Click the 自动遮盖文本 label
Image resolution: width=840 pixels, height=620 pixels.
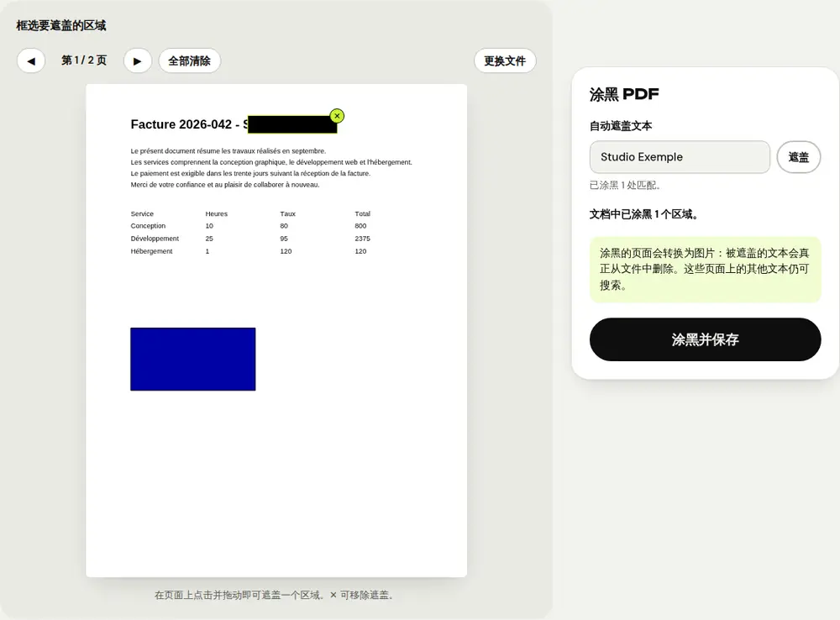[x=621, y=126]
